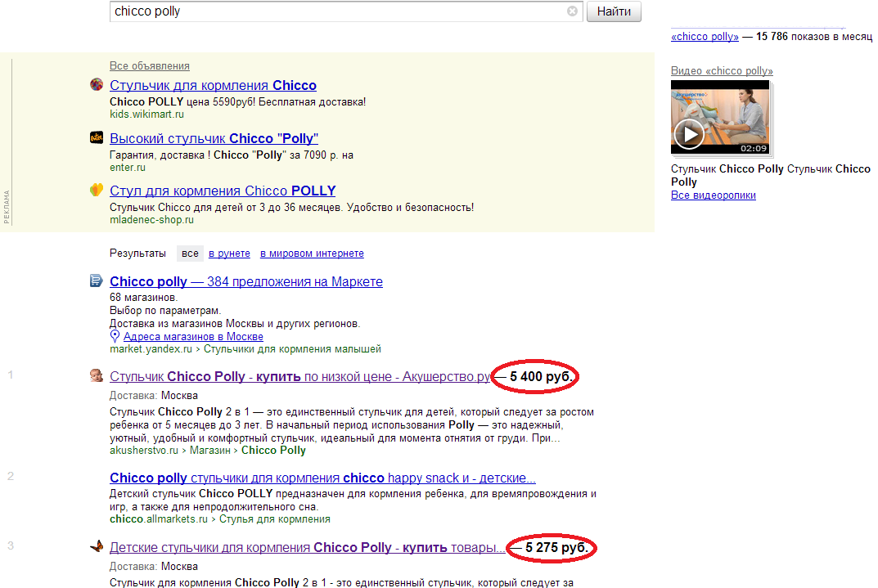Screen dimensions: 878x588
Task: Click the Yandex Market icon beside Chicco polly offers
Action: 97,281
